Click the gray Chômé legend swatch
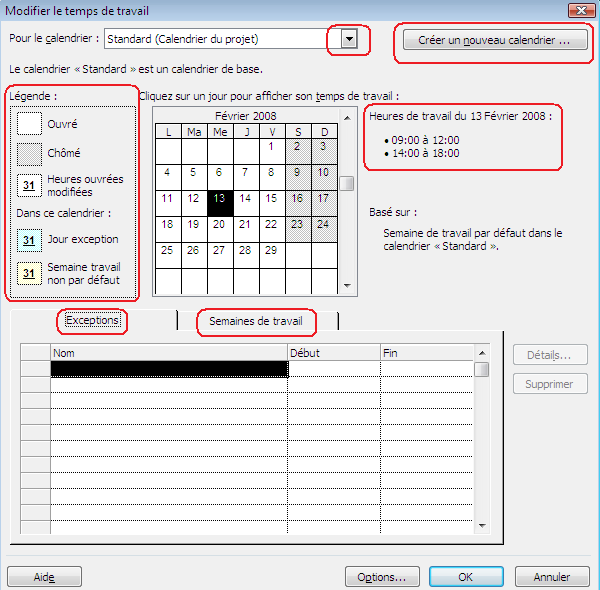The image size is (600, 590). (30, 153)
